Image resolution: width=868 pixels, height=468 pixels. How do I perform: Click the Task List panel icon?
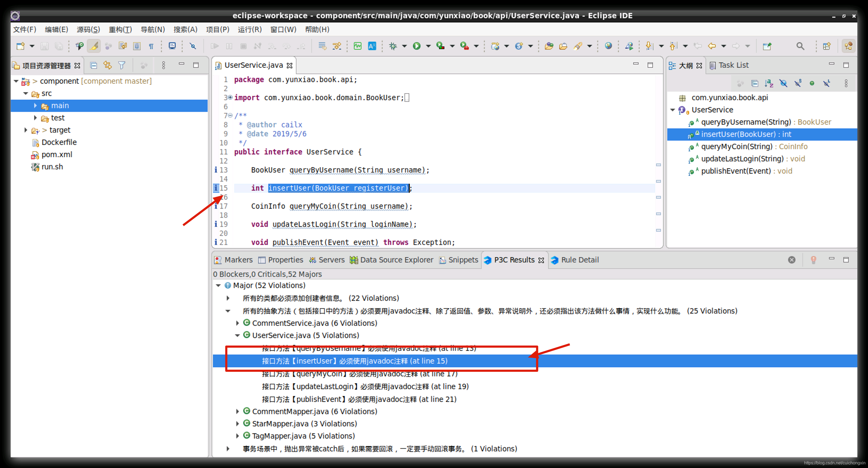point(715,64)
